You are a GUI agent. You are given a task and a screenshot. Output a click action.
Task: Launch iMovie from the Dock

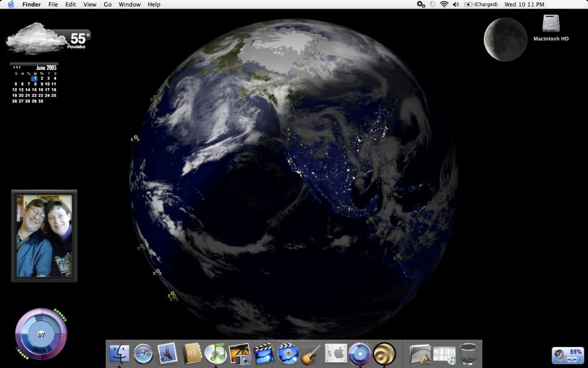pos(264,354)
